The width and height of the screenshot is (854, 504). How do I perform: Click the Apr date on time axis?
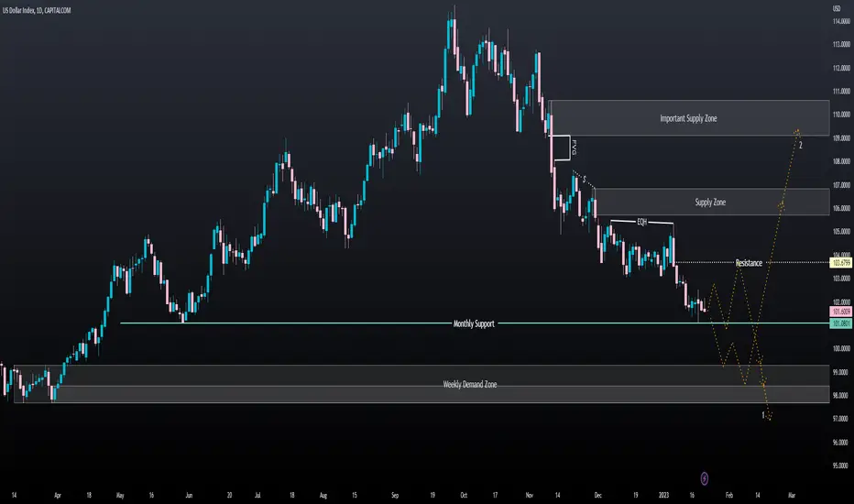click(58, 495)
